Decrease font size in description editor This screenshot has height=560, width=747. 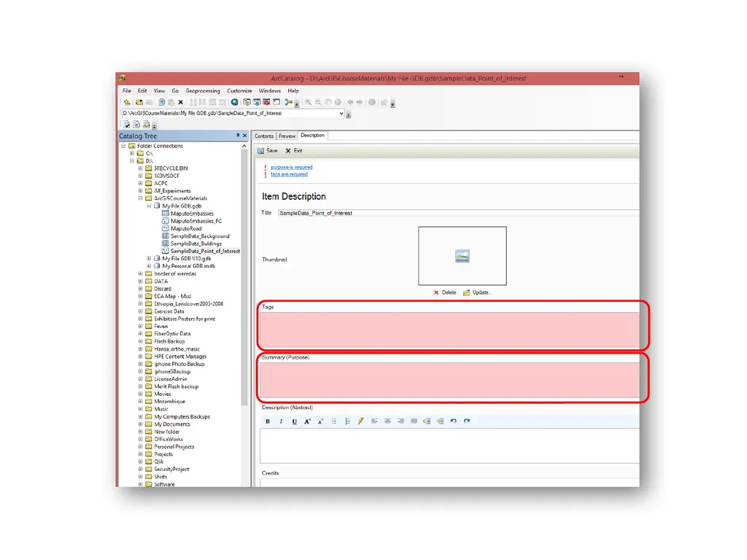click(321, 421)
